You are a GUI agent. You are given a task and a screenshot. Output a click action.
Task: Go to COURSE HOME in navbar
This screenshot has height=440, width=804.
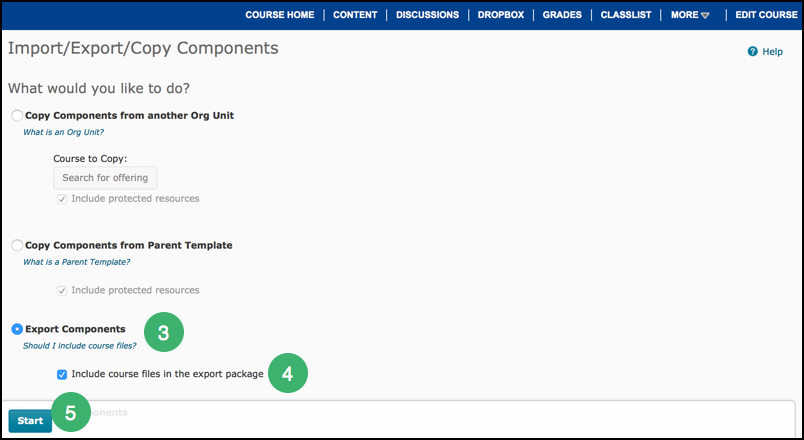tap(279, 15)
